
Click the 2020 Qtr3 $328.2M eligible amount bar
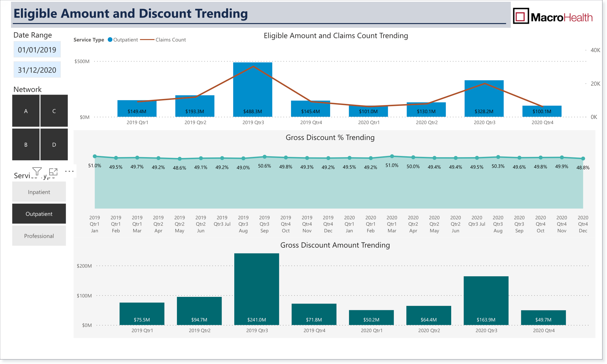tap(484, 99)
